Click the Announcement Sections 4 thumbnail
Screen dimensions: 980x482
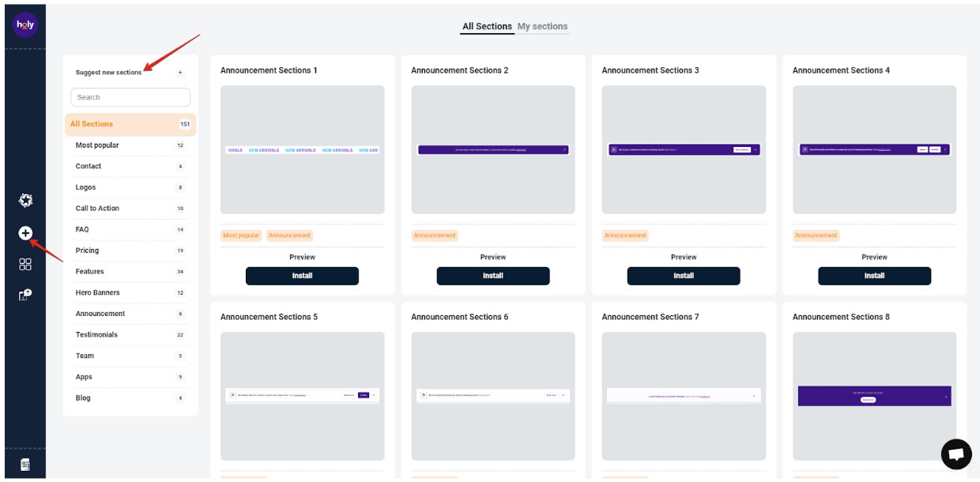pyautogui.click(x=874, y=149)
